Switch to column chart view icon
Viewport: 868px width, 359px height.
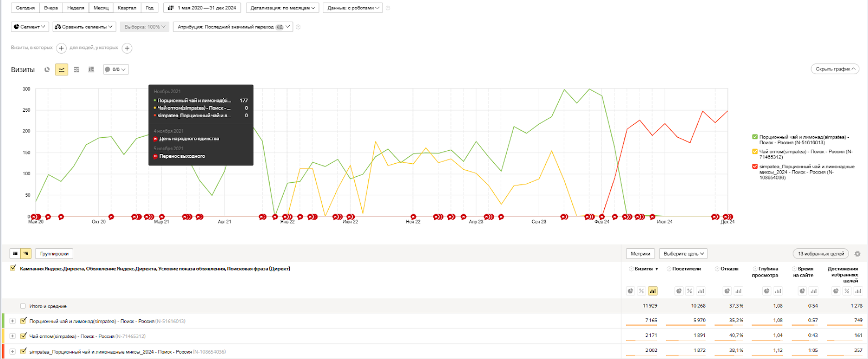[91, 69]
